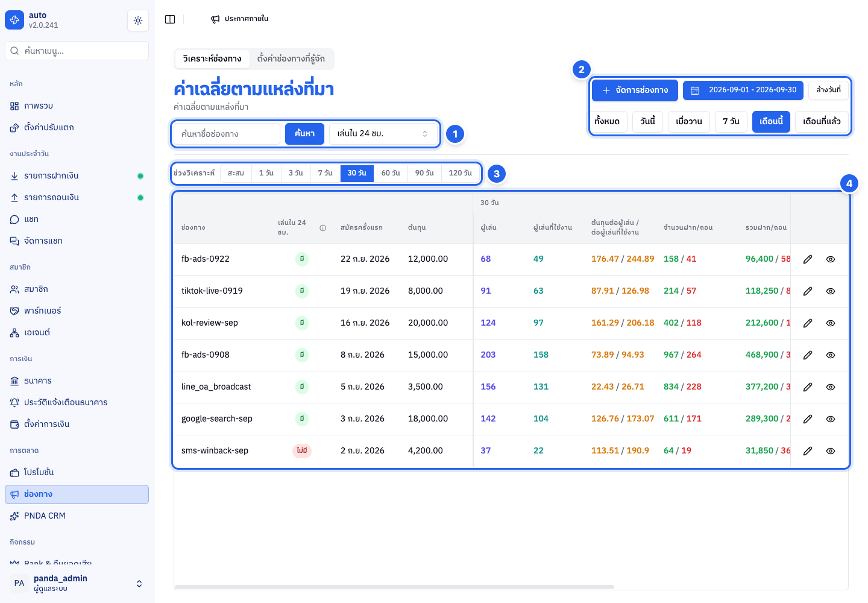Click the ค้นหาชื่อช่องทาง search field

[227, 134]
